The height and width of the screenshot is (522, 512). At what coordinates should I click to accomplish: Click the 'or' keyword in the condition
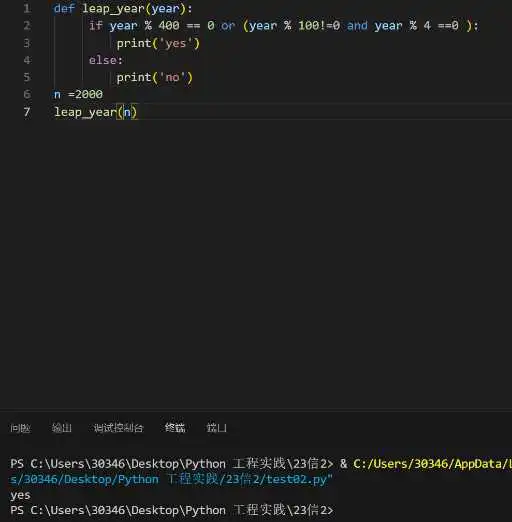(228, 26)
